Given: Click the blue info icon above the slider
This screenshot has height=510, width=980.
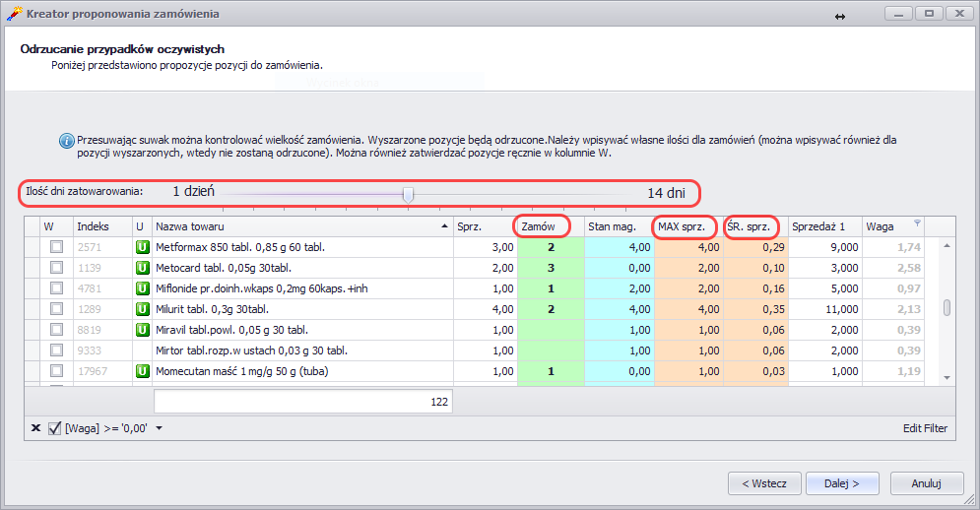Looking at the screenshot, I should (x=66, y=141).
